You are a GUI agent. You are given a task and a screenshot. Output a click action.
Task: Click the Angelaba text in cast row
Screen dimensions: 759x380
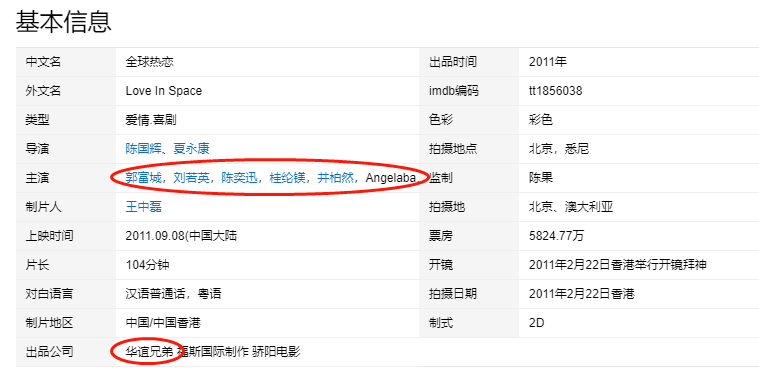[391, 178]
